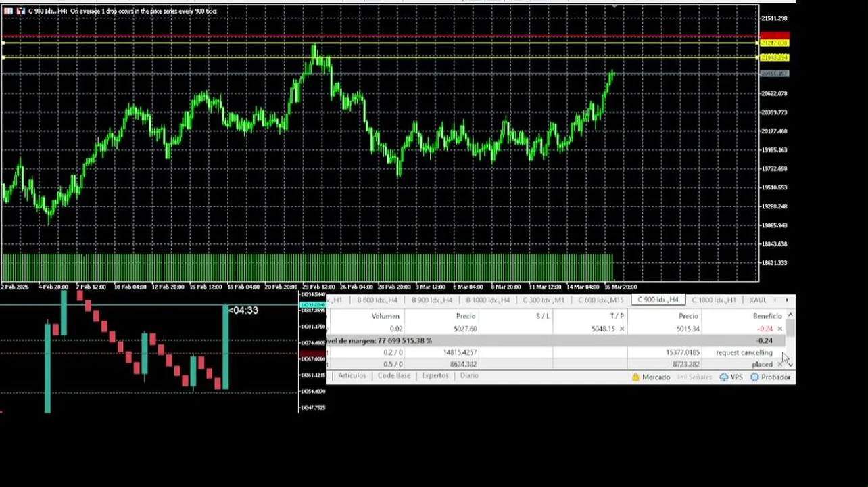
Task: Cancel the placed order using its x
Action: pyautogui.click(x=779, y=365)
